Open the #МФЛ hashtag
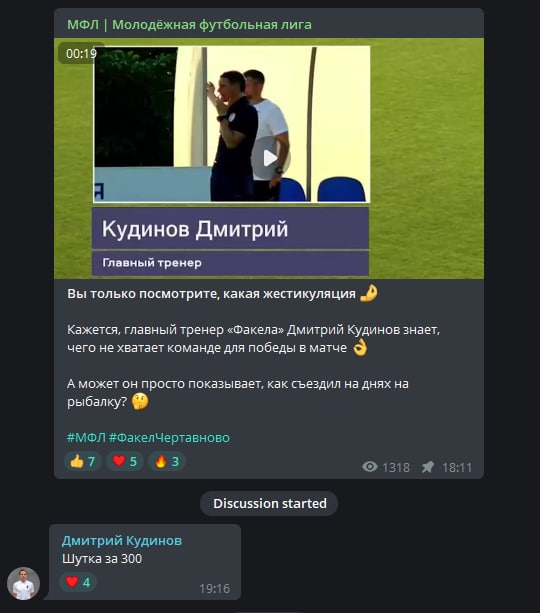The width and height of the screenshot is (540, 613). [86, 437]
